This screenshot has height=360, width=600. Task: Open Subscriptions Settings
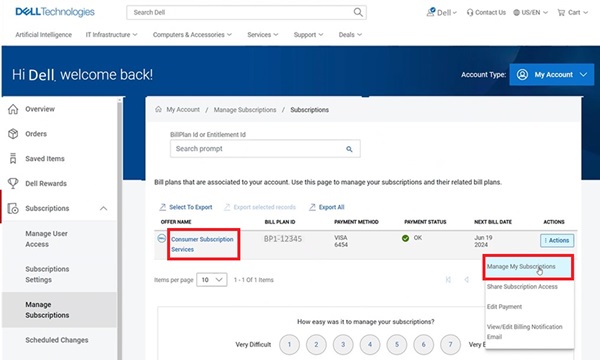click(x=47, y=274)
